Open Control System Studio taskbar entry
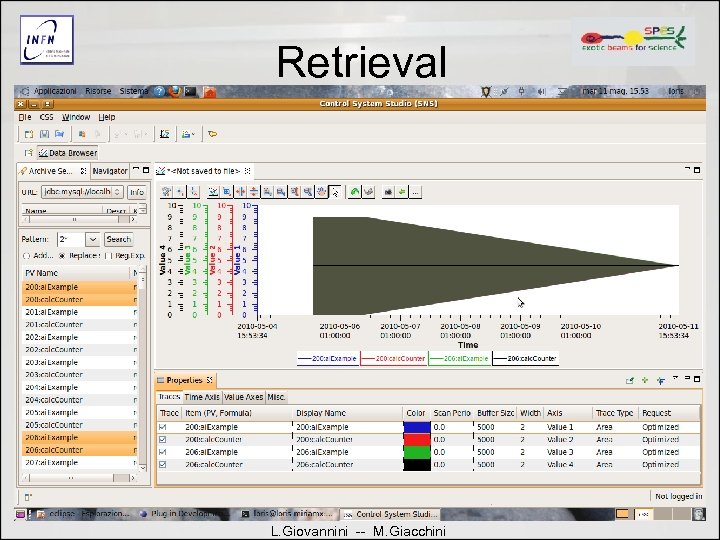The height and width of the screenshot is (540, 720). 391,514
